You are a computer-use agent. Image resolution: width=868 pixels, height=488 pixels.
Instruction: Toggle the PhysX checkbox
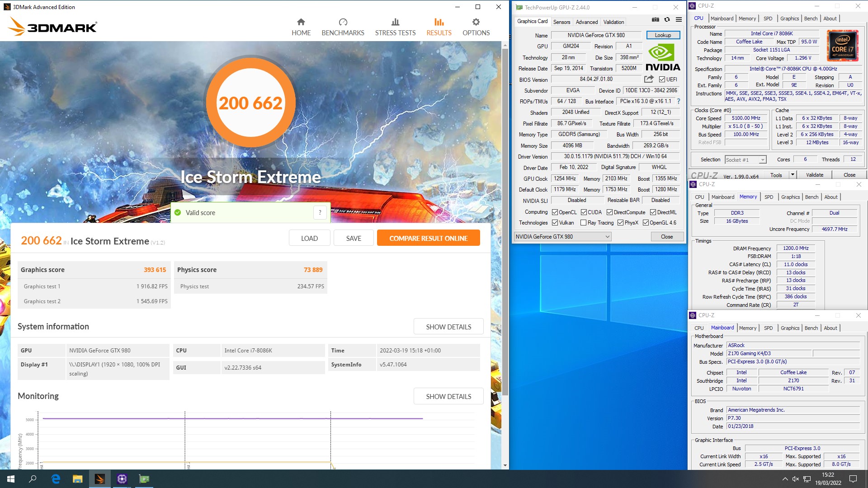(620, 223)
